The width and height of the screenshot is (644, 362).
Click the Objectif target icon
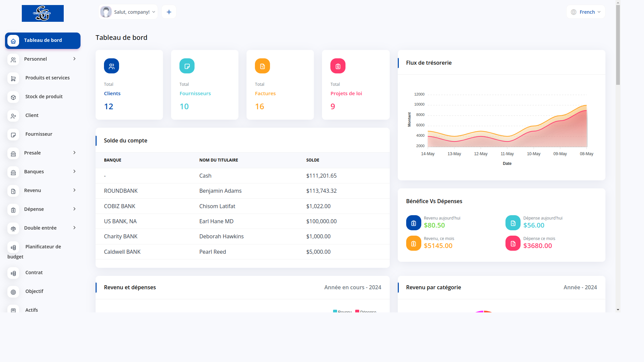(13, 292)
